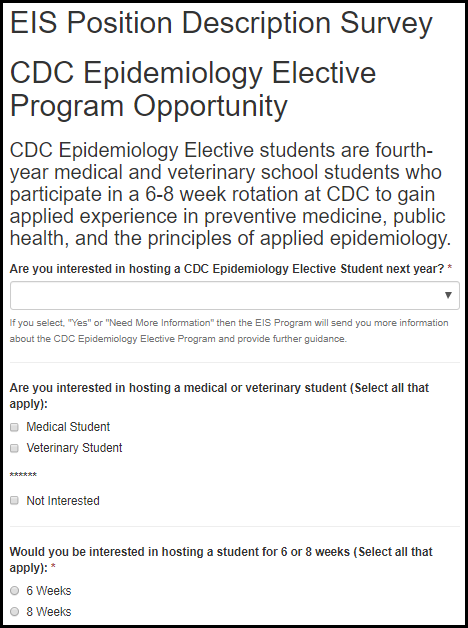
Task: Tick the Not Interested checkbox
Action: (14, 501)
